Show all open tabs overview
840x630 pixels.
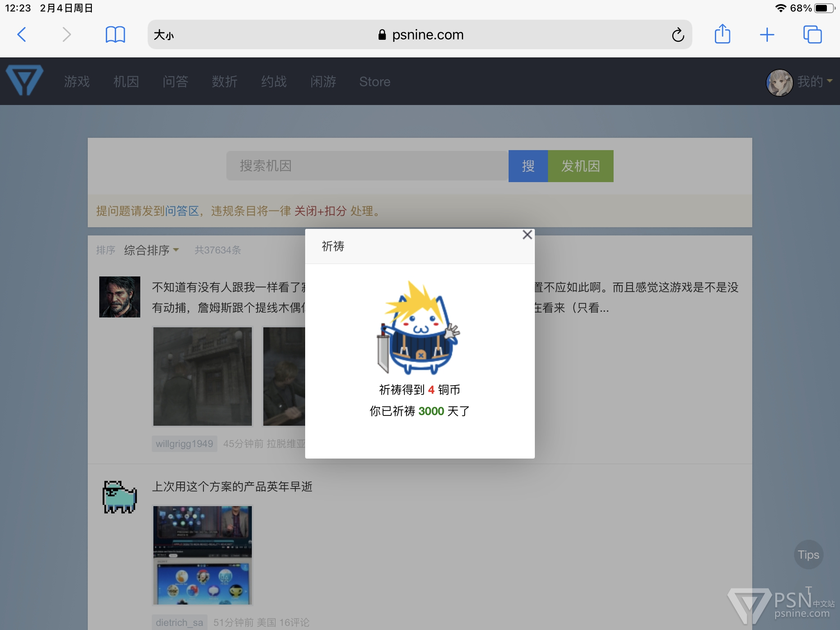[x=812, y=34]
